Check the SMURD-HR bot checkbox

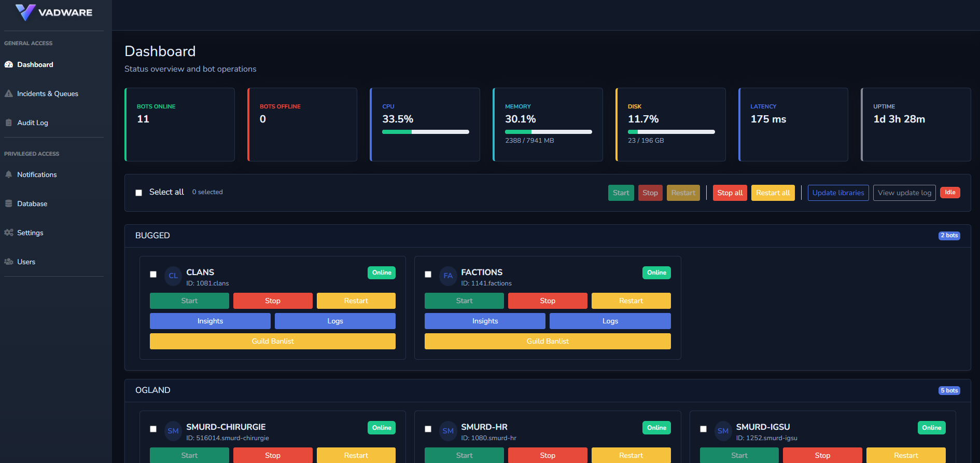tap(428, 429)
